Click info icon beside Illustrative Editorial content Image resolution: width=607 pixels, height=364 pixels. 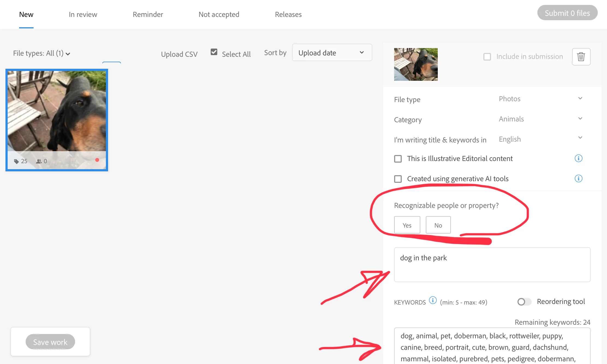[578, 158]
